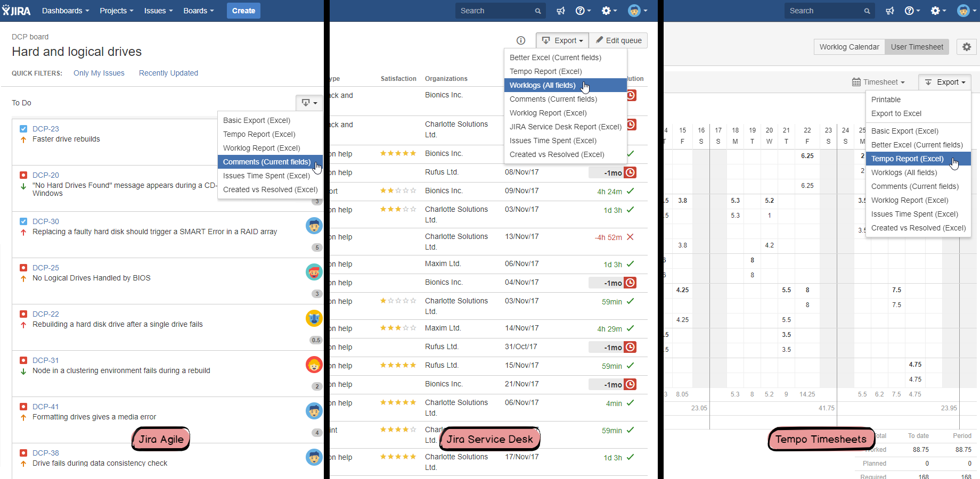
Task: Toggle the Export dropdown next to Edit queue
Action: point(562,40)
